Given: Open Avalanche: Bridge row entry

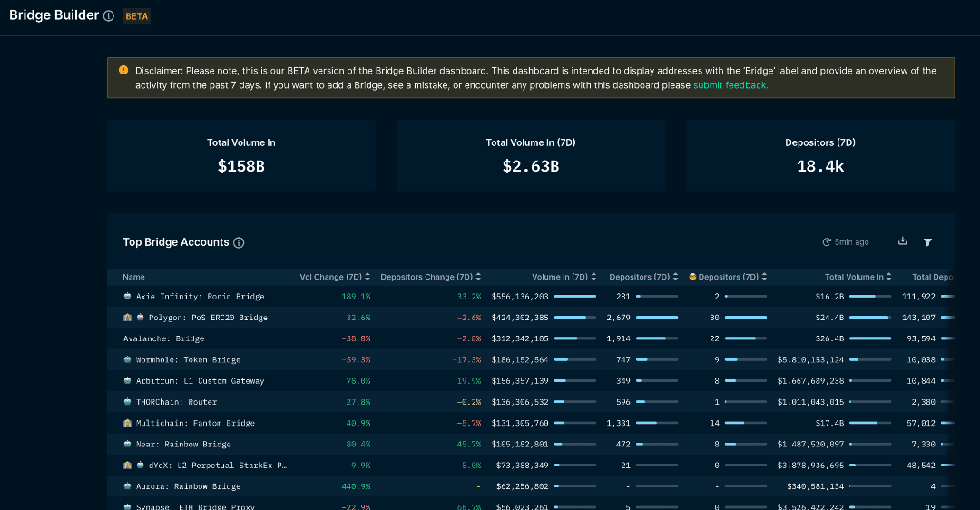Looking at the screenshot, I should point(163,338).
